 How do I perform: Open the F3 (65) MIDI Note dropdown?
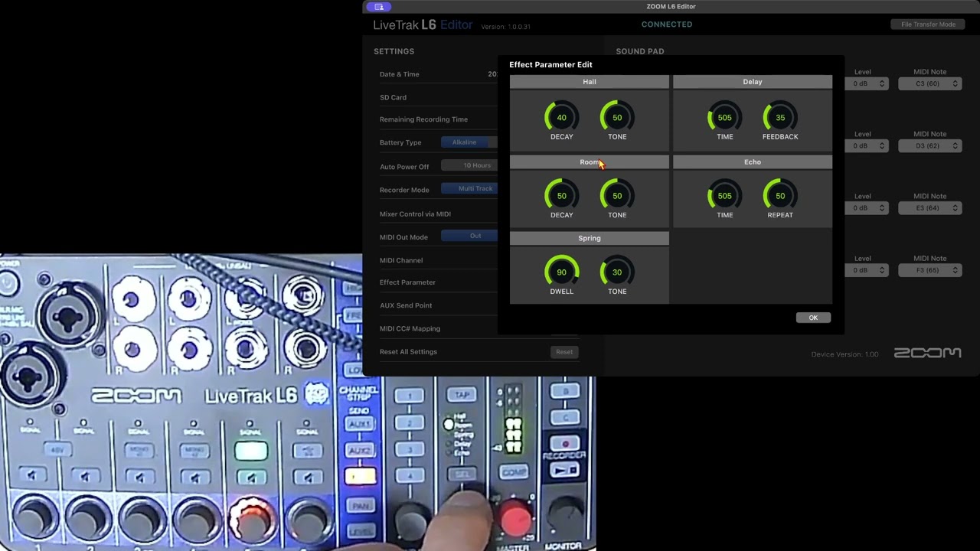(930, 270)
